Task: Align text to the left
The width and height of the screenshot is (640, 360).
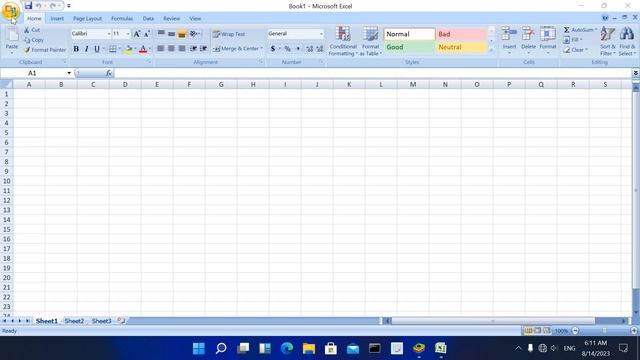Action: [x=161, y=49]
